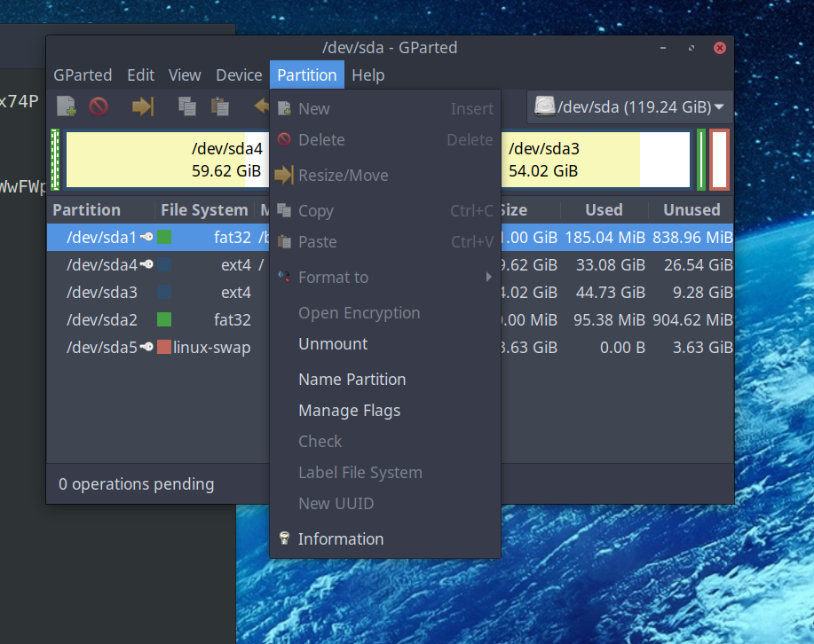Click the lightbulb icon next to Information
Viewport: 814px width, 644px height.
(x=284, y=538)
